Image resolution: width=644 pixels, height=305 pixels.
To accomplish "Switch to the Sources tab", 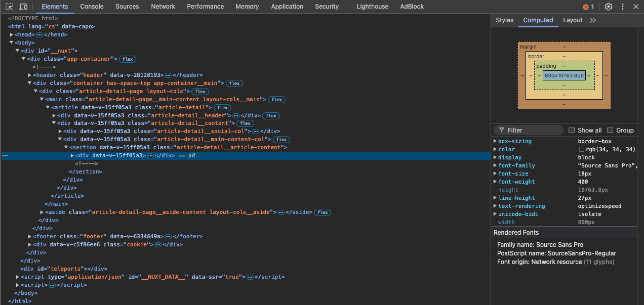I will click(127, 7).
